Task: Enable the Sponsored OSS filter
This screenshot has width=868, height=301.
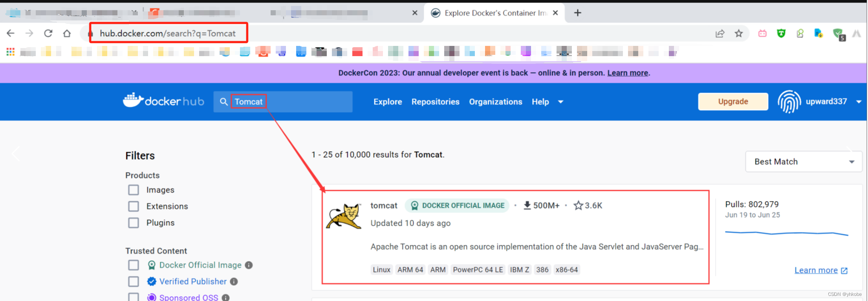Action: [x=134, y=297]
